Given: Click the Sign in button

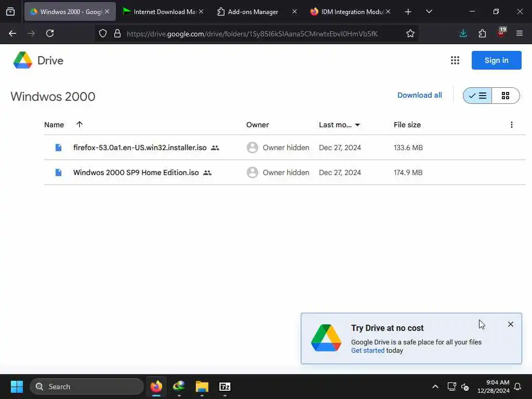Looking at the screenshot, I should pos(496,60).
